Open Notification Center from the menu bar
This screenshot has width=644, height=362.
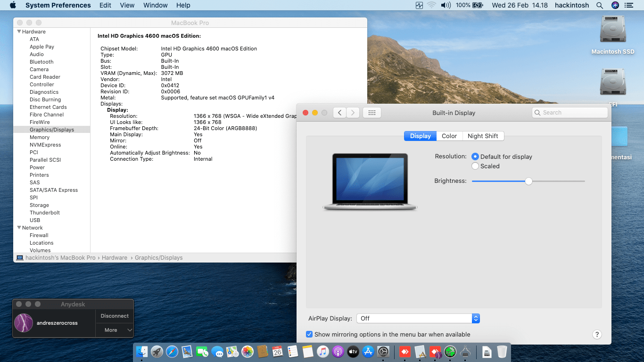(x=628, y=5)
